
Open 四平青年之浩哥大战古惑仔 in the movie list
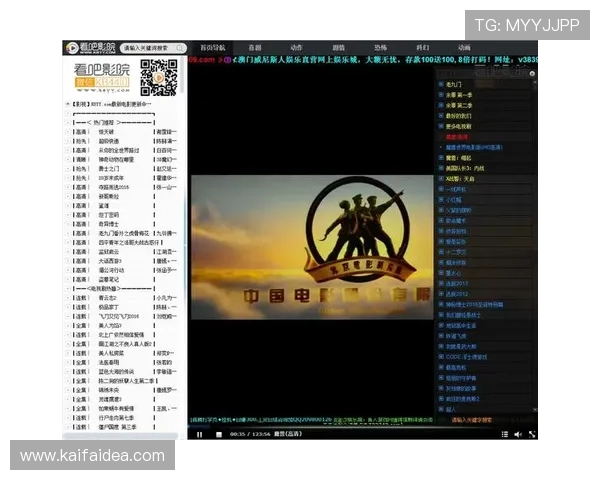pos(129,242)
